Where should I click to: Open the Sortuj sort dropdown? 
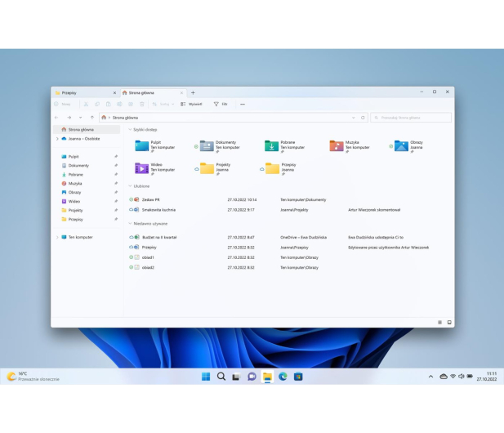[x=163, y=104]
